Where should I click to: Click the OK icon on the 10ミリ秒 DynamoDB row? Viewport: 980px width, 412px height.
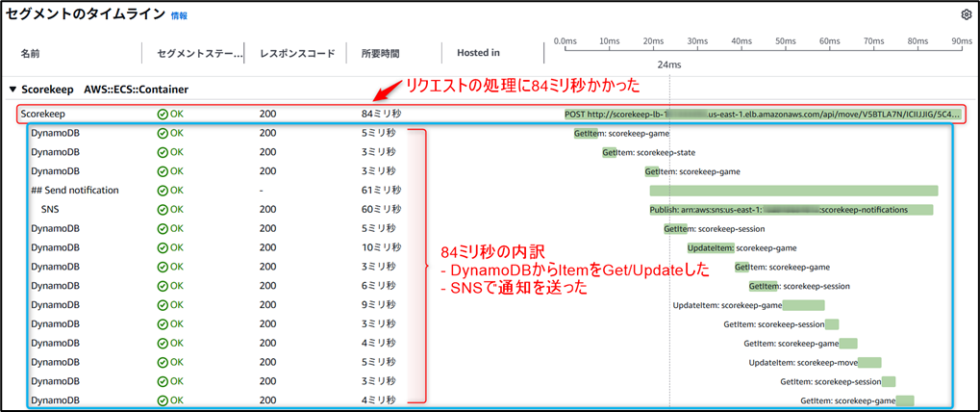point(163,247)
